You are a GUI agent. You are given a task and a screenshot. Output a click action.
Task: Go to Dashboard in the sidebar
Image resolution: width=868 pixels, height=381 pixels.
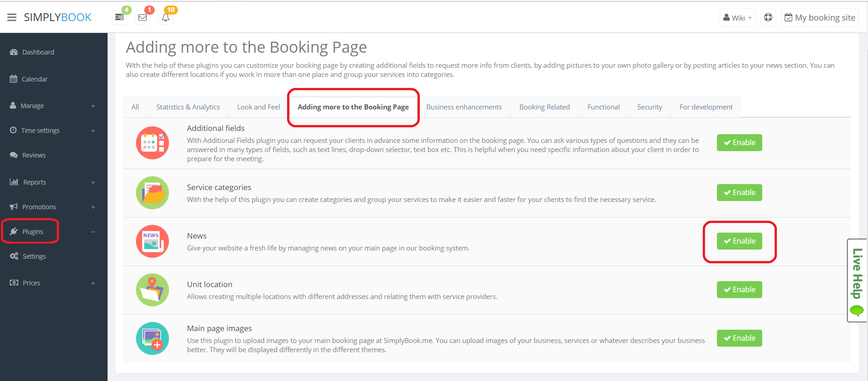pyautogui.click(x=38, y=52)
